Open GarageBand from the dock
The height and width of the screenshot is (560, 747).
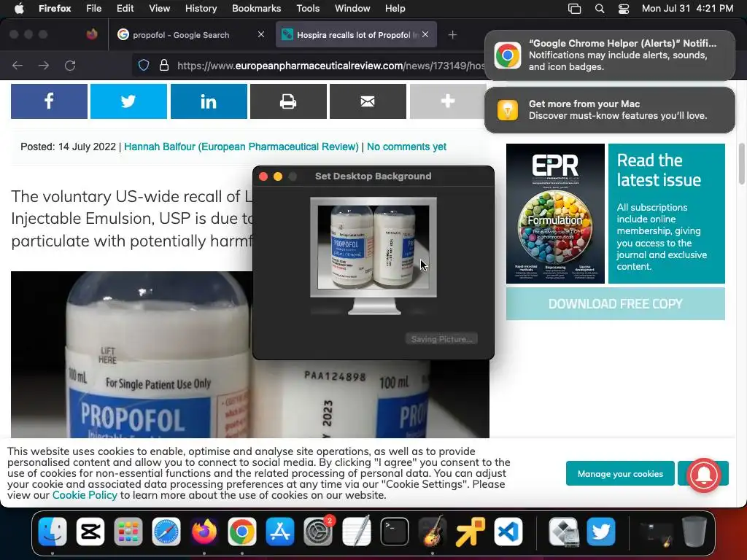(432, 532)
